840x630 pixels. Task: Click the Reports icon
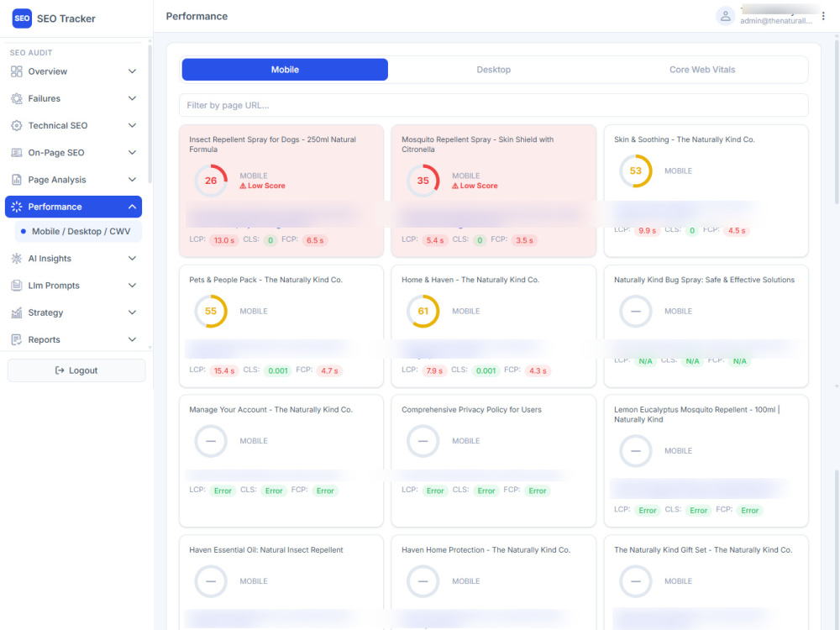click(x=17, y=339)
